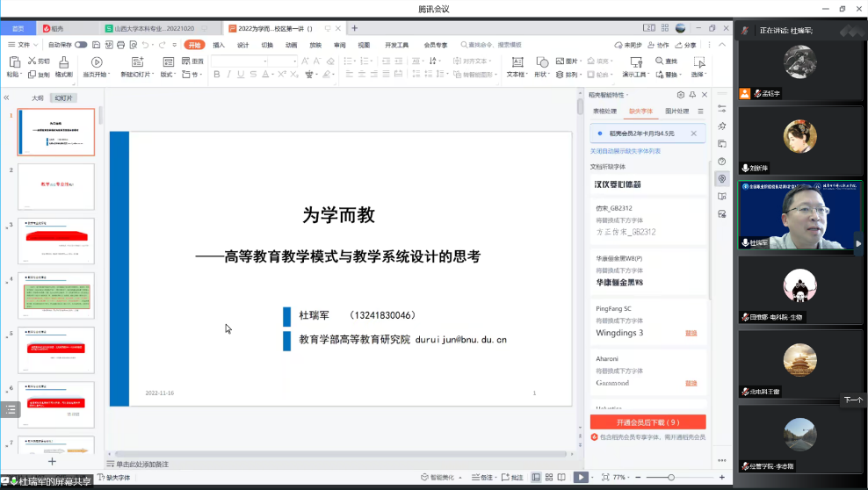Open the font name combo box

point(250,61)
